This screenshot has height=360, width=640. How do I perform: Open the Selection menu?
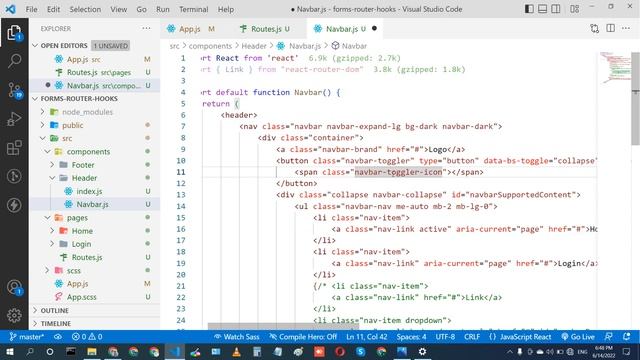pyautogui.click(x=85, y=9)
